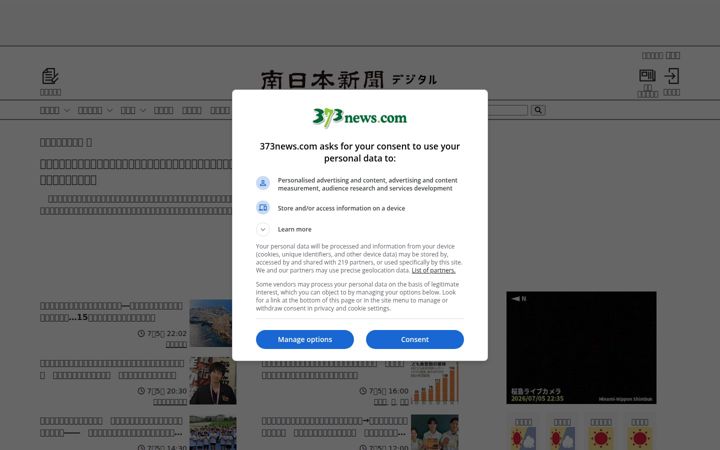Open the coastal aerial photo thumbnail

pos(211,323)
